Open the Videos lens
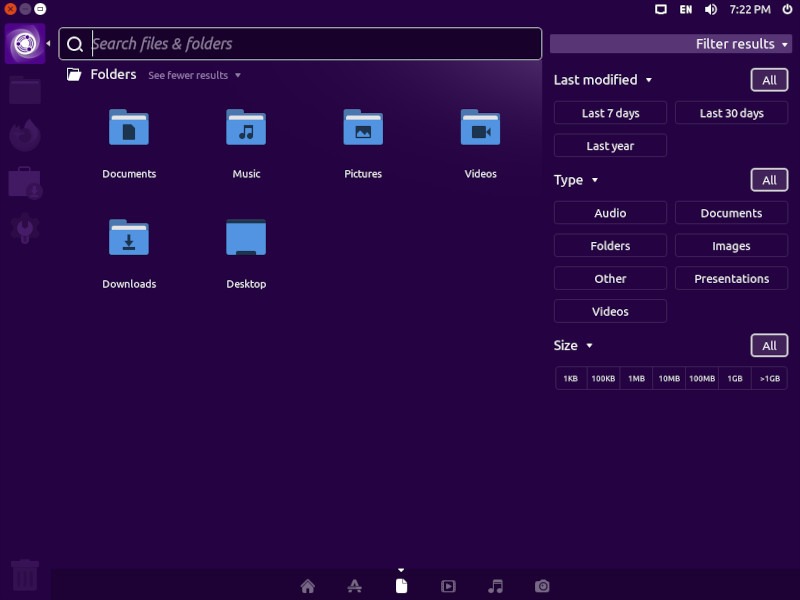The width and height of the screenshot is (800, 600). pos(448,586)
